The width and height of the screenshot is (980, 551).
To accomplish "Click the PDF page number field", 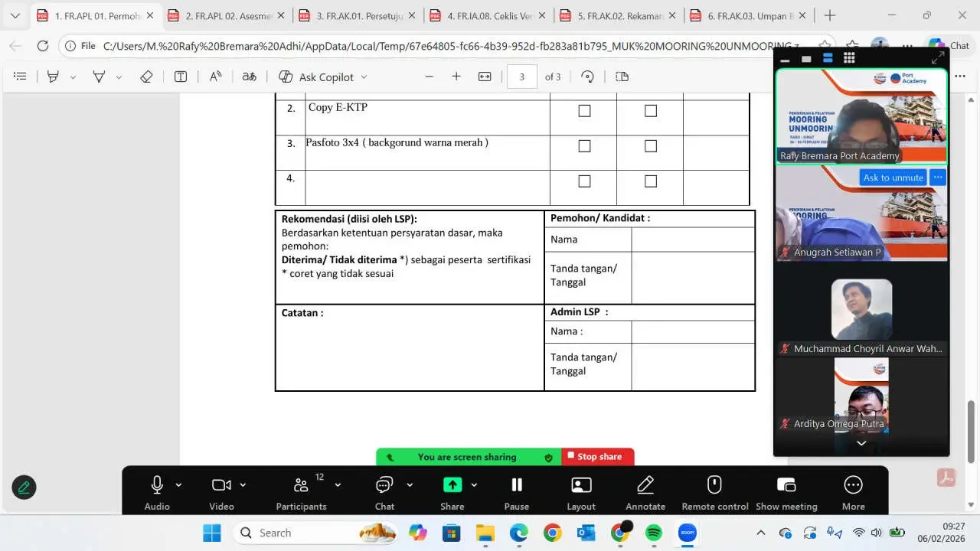I will coord(522,77).
